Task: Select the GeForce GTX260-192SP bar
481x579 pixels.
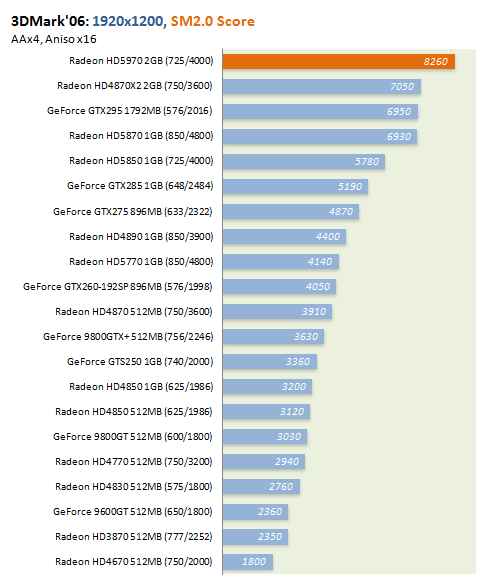Action: pyautogui.click(x=279, y=287)
